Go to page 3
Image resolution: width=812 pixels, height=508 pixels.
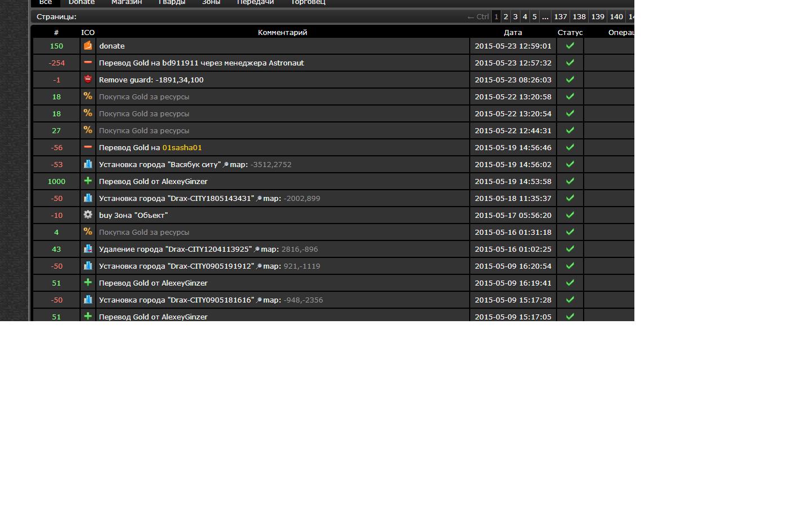click(515, 17)
